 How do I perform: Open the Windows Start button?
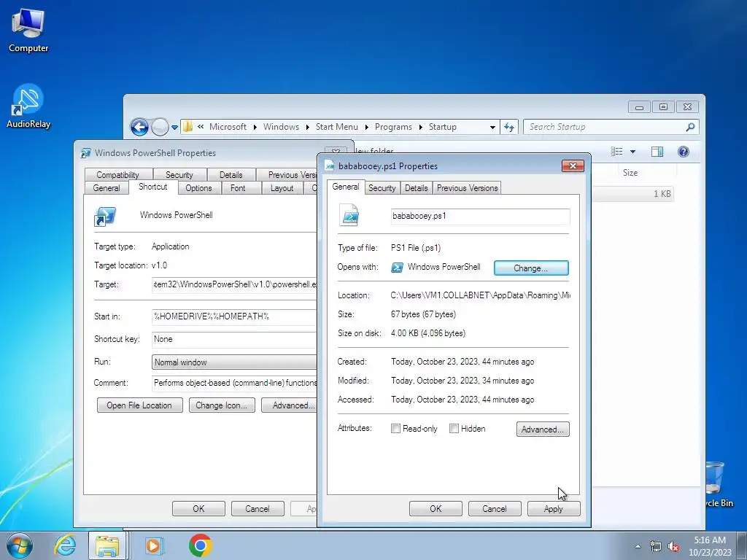pos(19,545)
